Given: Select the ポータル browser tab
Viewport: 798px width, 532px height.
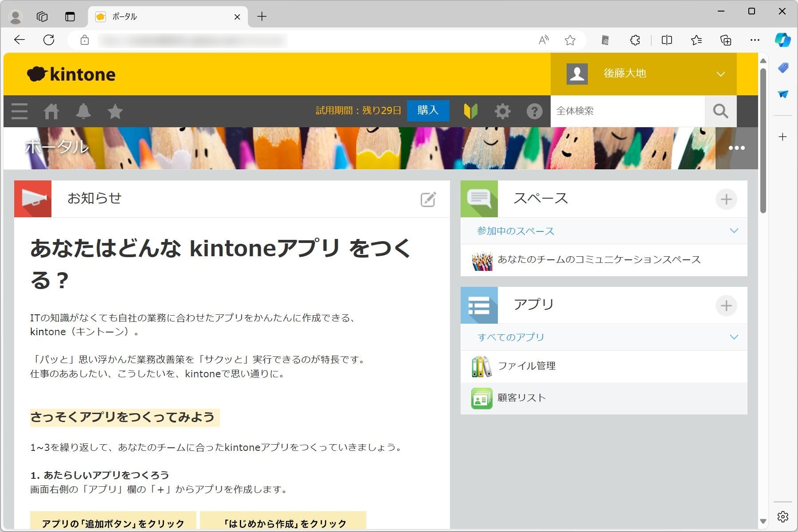Looking at the screenshot, I should coord(168,17).
